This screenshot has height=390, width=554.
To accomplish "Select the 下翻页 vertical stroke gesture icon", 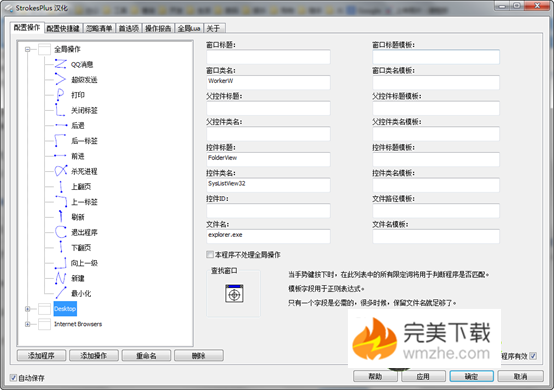I will (60, 247).
